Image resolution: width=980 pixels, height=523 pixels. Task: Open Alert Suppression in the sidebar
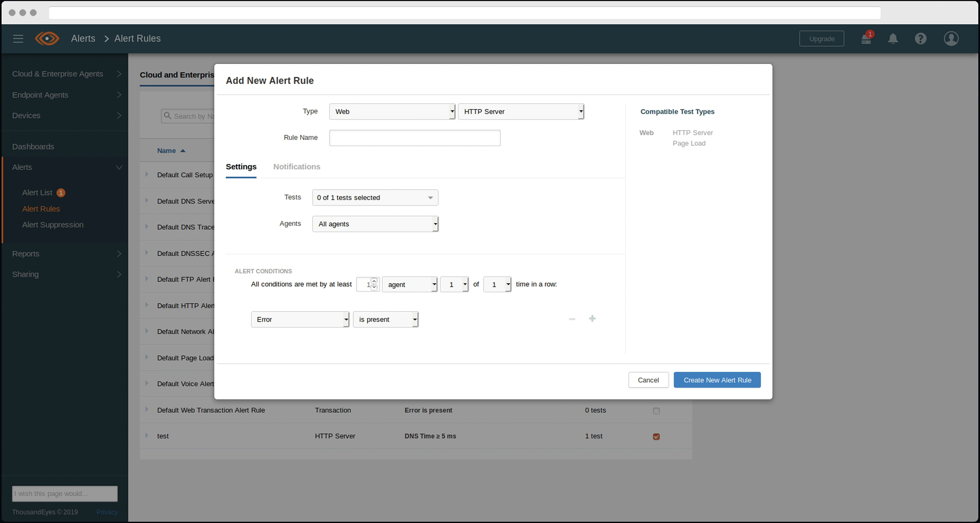(53, 225)
